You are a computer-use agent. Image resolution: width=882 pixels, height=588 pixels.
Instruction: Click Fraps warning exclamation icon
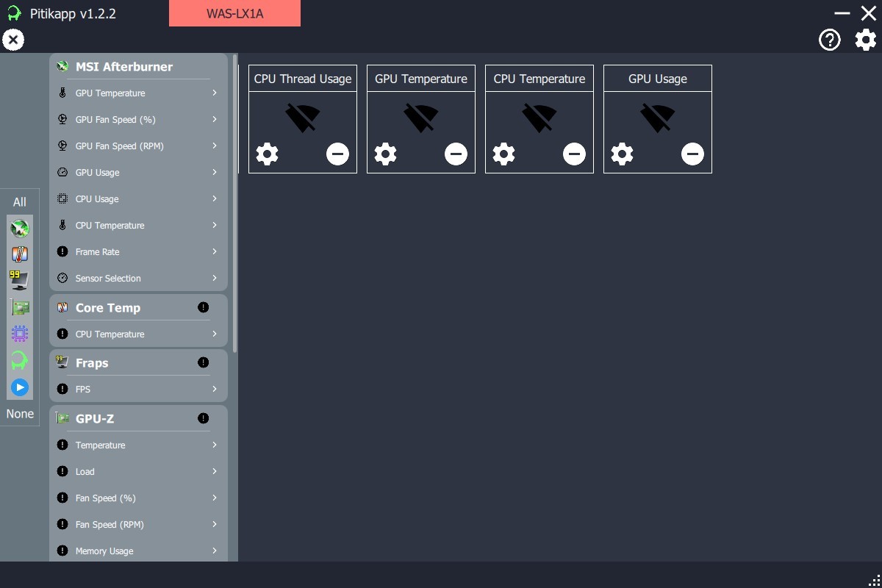tap(204, 362)
